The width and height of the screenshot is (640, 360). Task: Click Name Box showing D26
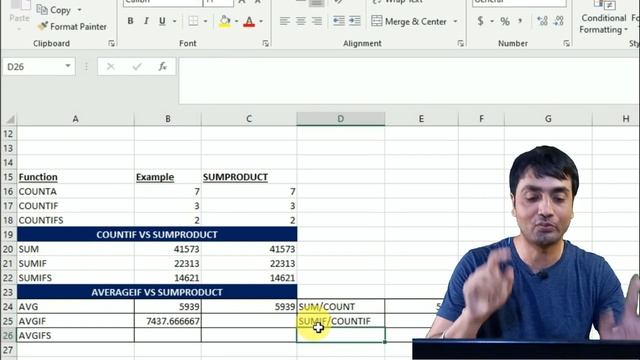pyautogui.click(x=33, y=67)
